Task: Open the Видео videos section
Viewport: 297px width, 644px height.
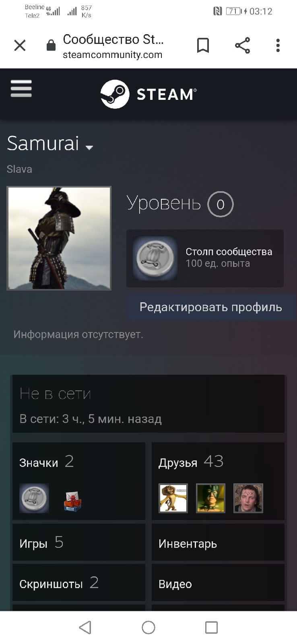Action: point(218,582)
